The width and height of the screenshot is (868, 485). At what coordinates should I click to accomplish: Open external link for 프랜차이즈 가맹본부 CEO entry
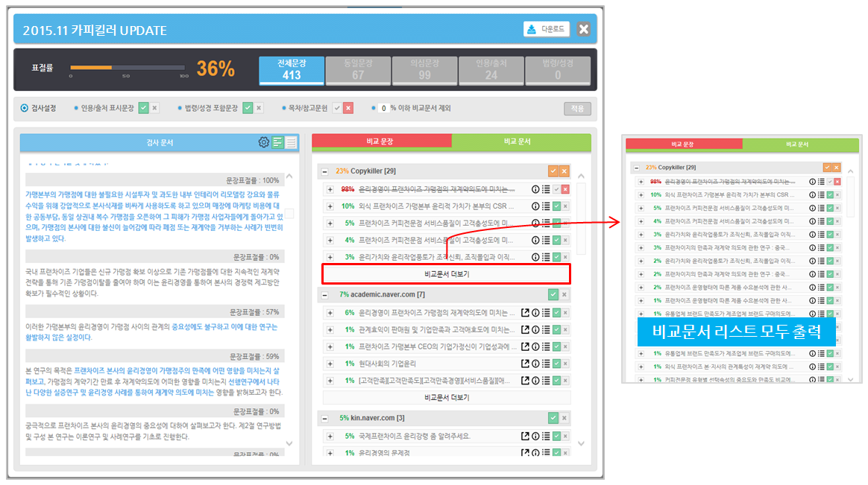pos(525,346)
